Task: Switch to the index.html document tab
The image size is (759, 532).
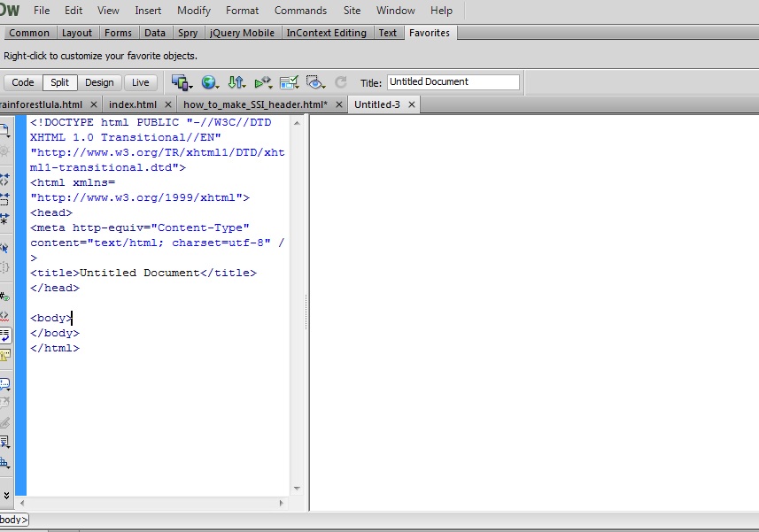Action: 133,104
